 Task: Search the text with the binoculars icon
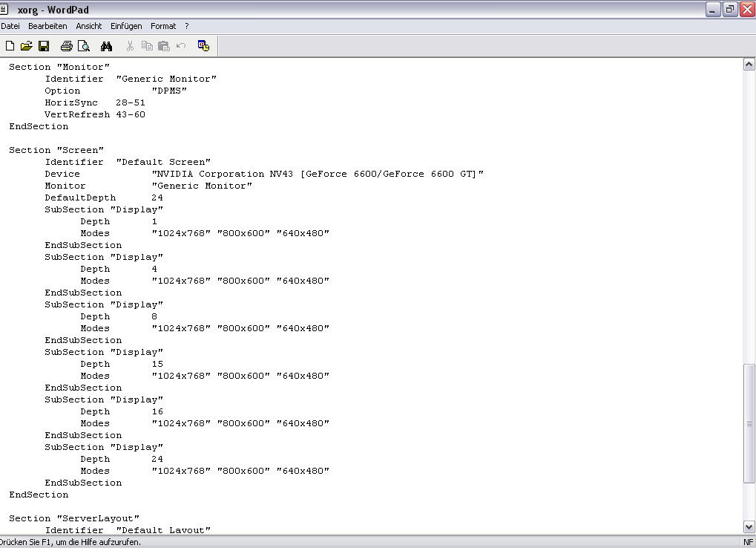pyautogui.click(x=107, y=46)
